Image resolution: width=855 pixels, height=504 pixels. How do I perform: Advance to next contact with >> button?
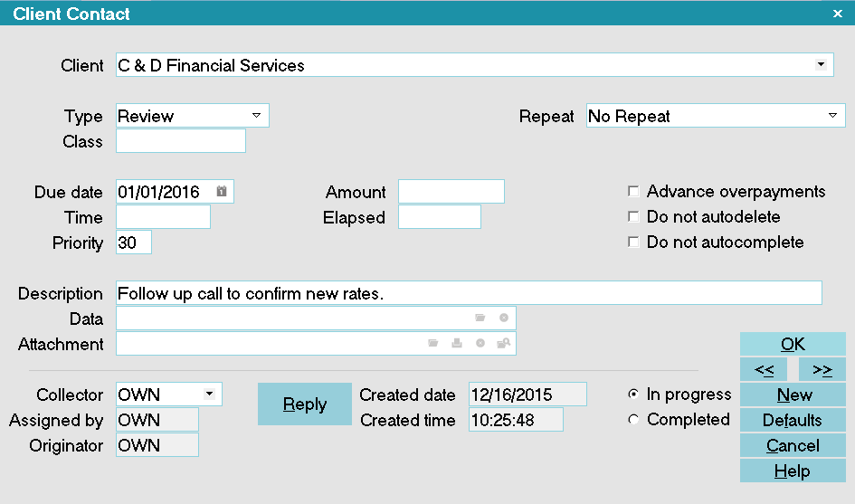point(822,370)
